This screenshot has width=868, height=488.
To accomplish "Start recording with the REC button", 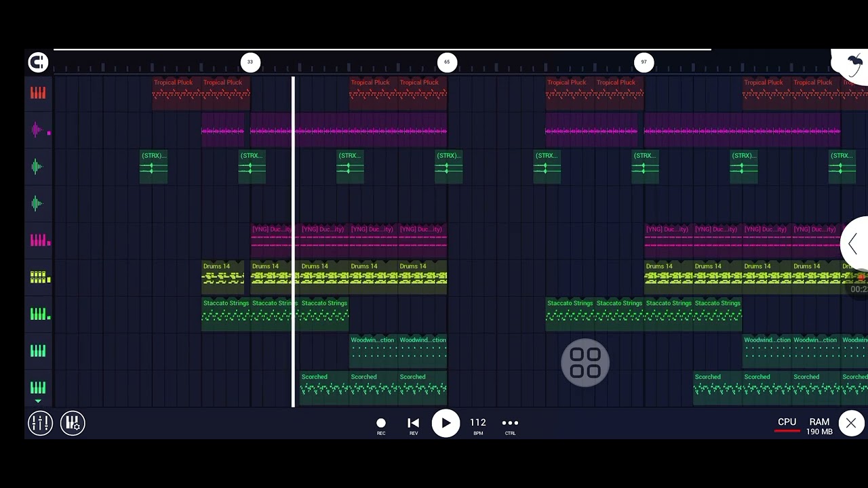I will (381, 425).
